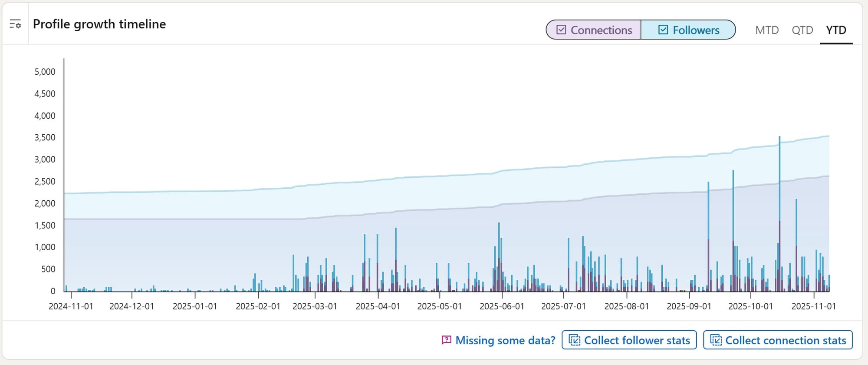Click the checkmark icon in the Followers pill
The width and height of the screenshot is (868, 365).
663,30
